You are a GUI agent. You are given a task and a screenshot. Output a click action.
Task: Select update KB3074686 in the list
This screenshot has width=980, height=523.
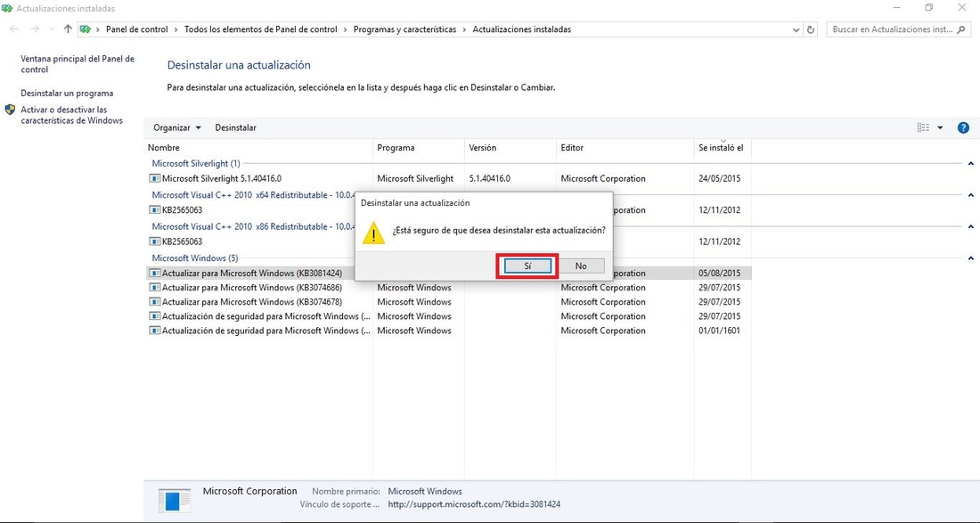449,288
